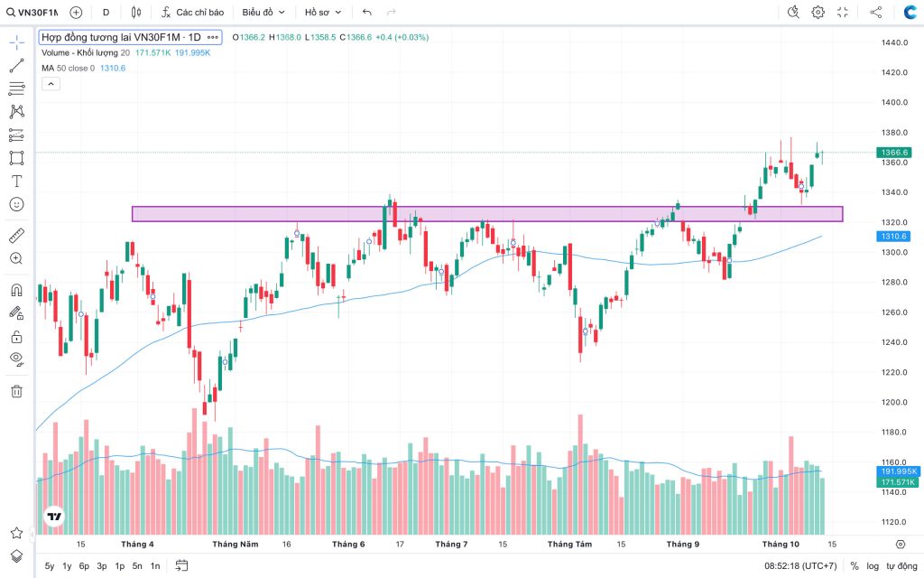Viewport: 924px width, 578px height.
Task: Toggle magnet mode for drawings
Action: coord(16,291)
